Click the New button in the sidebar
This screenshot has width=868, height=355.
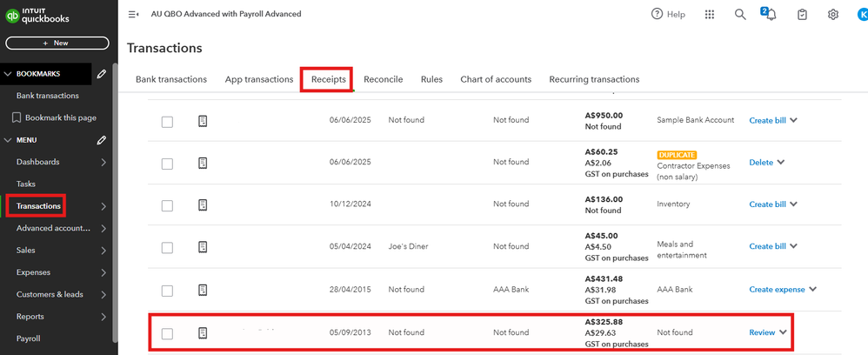(x=57, y=43)
